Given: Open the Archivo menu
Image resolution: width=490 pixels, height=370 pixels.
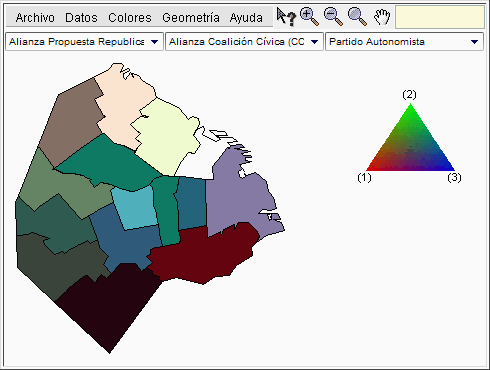Looking at the screenshot, I should (35, 17).
